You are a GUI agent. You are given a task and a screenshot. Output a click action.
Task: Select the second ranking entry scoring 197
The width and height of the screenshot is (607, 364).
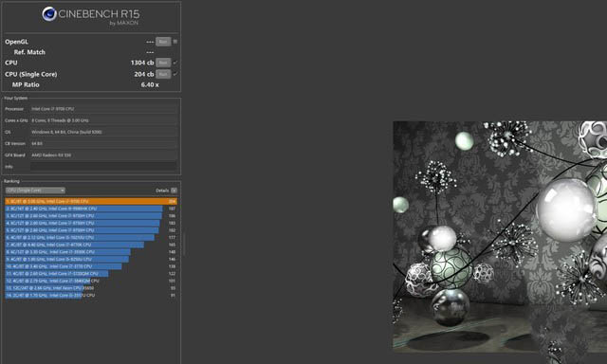tap(91, 209)
